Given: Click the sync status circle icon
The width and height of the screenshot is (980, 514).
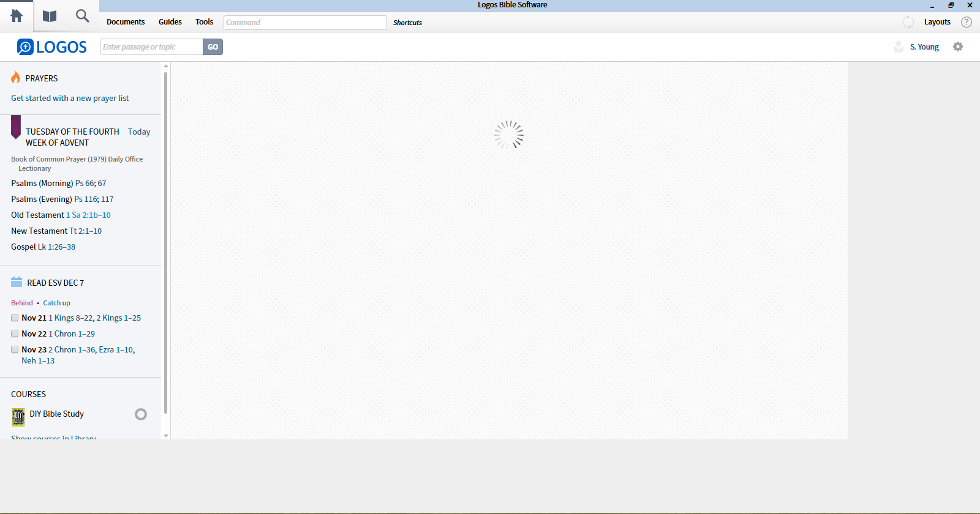Looking at the screenshot, I should click(x=908, y=22).
